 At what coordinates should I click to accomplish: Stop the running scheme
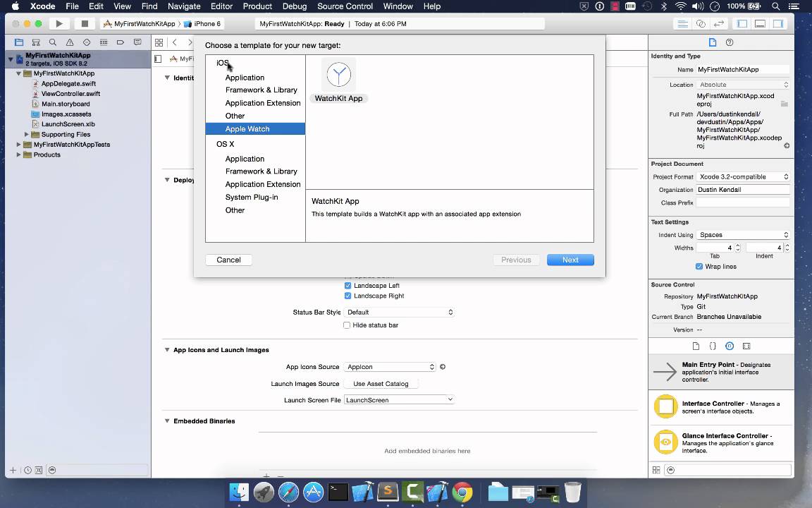85,23
